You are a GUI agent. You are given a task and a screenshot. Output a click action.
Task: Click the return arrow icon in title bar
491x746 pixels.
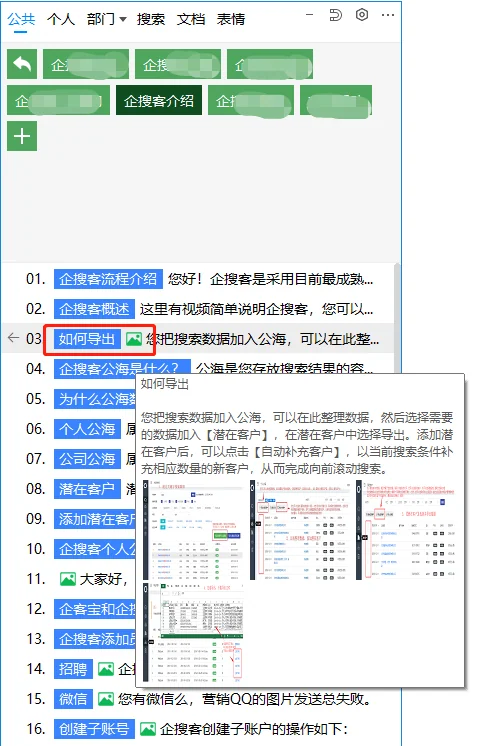[x=335, y=15]
